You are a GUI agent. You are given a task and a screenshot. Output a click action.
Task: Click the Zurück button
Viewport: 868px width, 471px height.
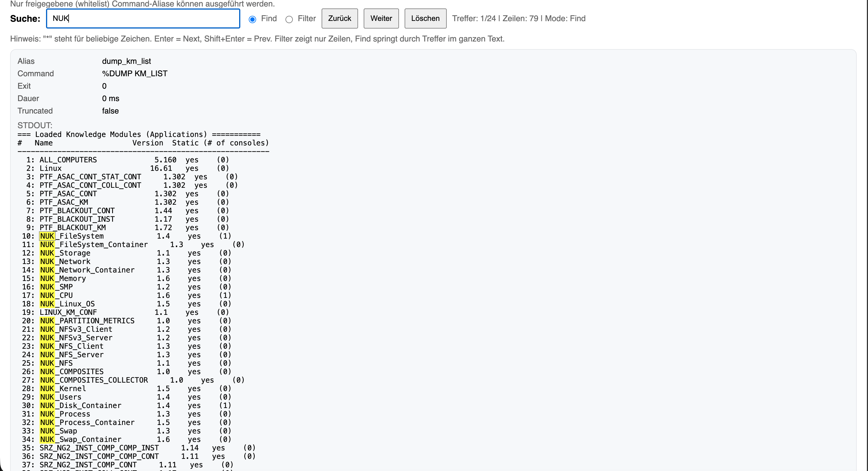point(340,19)
